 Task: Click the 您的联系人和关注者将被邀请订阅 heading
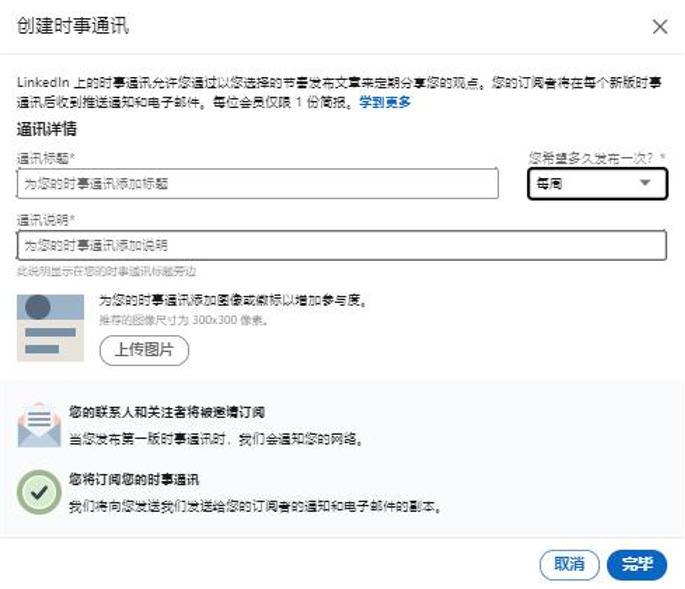[166, 412]
